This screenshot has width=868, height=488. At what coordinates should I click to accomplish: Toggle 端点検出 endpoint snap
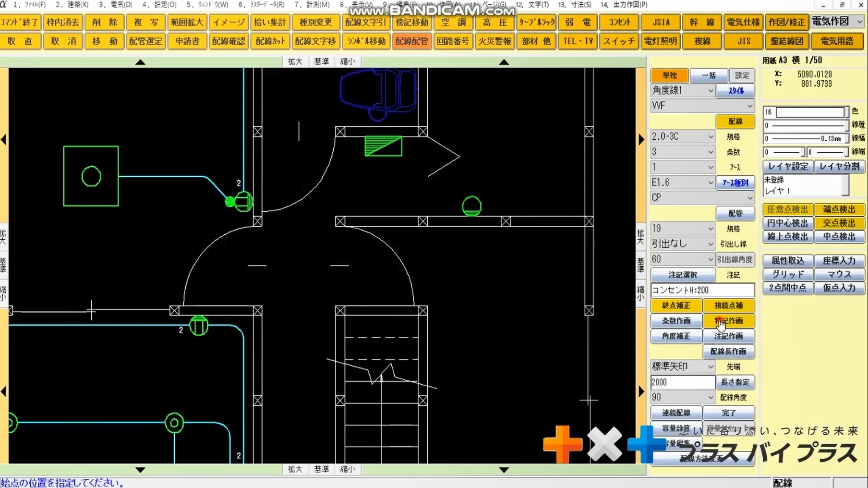point(839,209)
